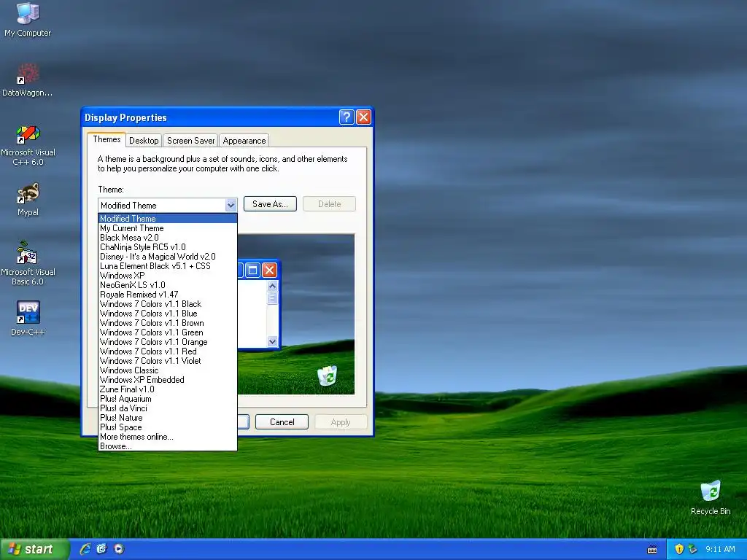Open the security shield tray icon
Image resolution: width=747 pixels, height=560 pixels.
[679, 549]
